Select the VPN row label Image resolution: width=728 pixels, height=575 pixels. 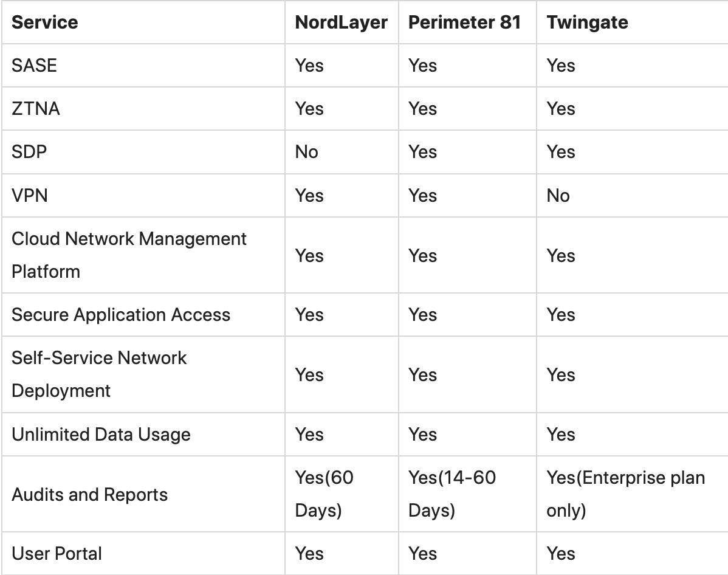(30, 196)
